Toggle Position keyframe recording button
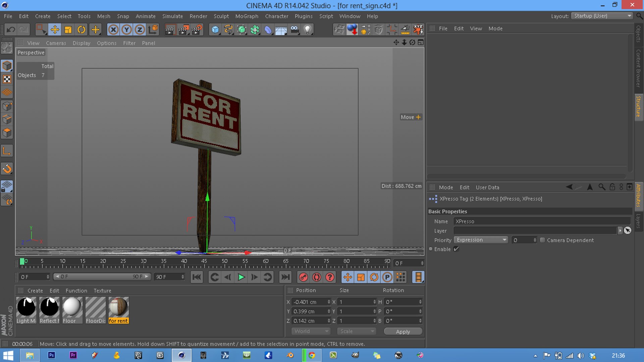This screenshot has height=362, width=644. [347, 277]
